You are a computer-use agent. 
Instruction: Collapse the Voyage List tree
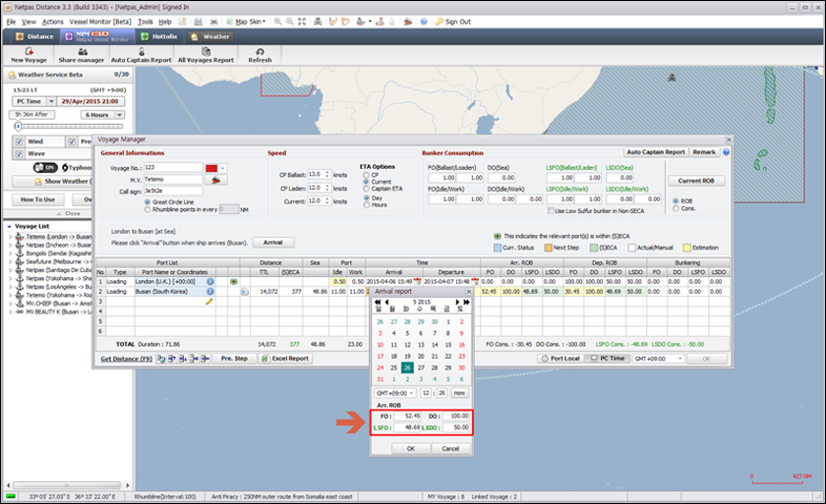pyautogui.click(x=10, y=226)
